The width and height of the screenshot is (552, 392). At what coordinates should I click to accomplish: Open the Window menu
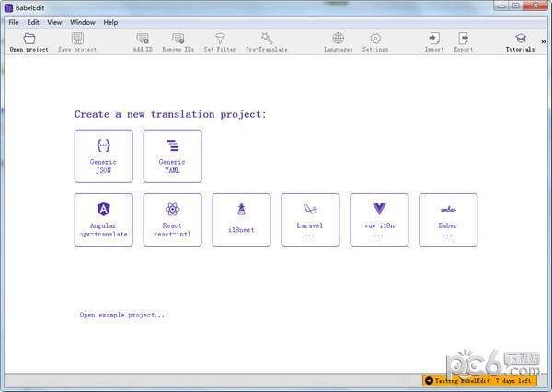click(82, 21)
